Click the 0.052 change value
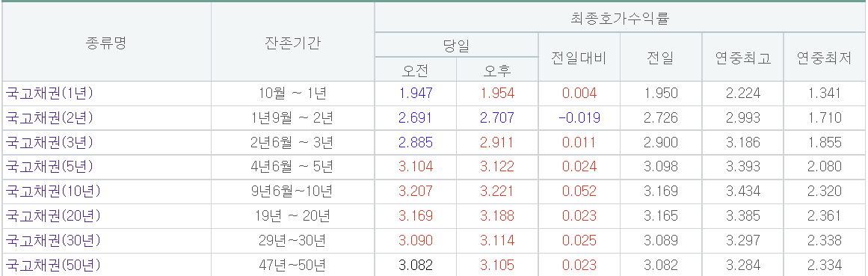The height and width of the screenshot is (276, 868). [579, 191]
